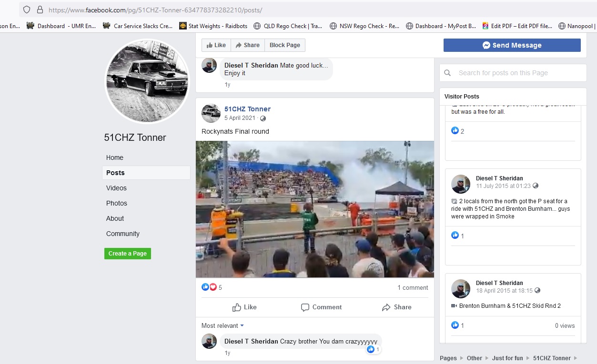Open the 51CHZ Tonner profile picture

point(147,81)
